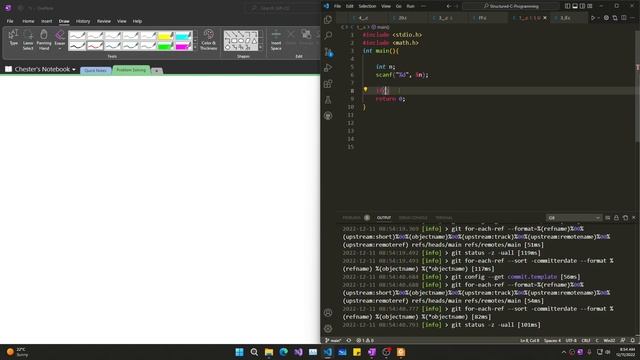Screen dimensions: 640x360
Task: Open VS Code Source Control view
Action: (328, 52)
